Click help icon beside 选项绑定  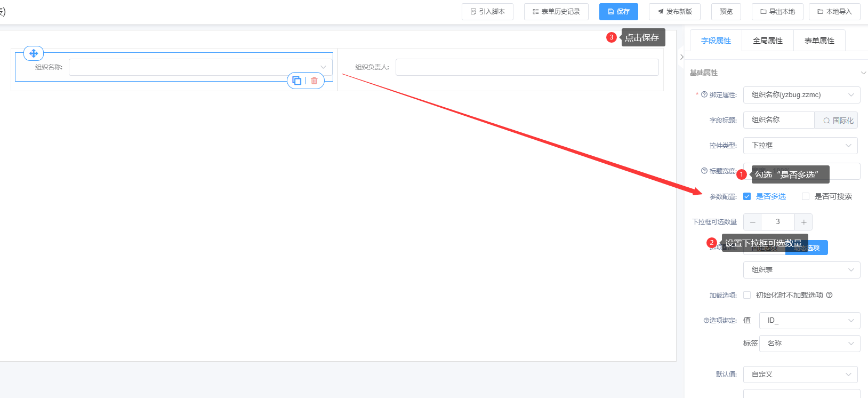[x=706, y=321]
